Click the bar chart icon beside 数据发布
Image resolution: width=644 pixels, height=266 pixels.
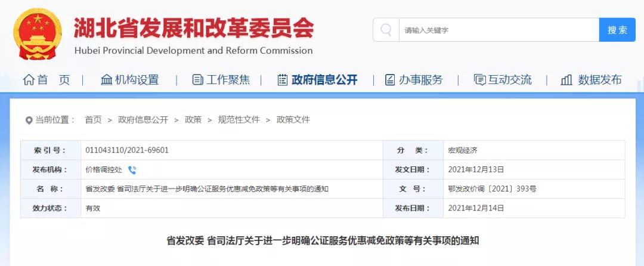tap(566, 80)
